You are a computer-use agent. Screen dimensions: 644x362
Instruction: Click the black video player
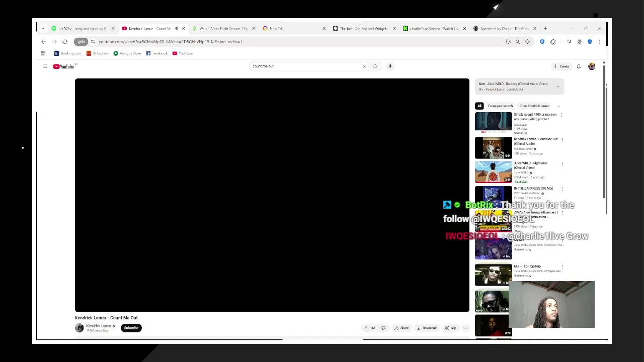272,195
